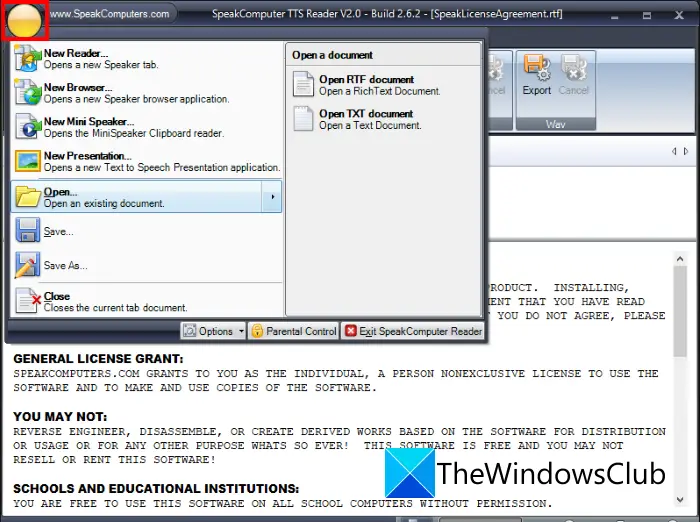
Task: Click the yellow orb application menu button
Action: (x=24, y=21)
